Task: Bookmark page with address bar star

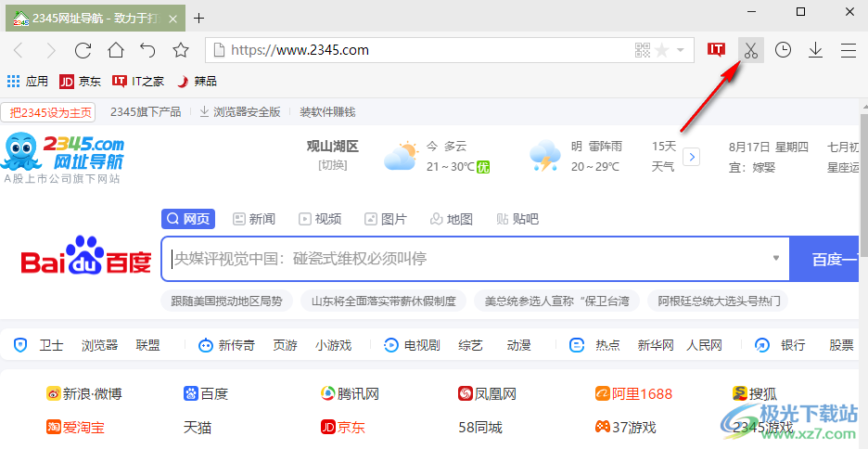Action: (661, 51)
